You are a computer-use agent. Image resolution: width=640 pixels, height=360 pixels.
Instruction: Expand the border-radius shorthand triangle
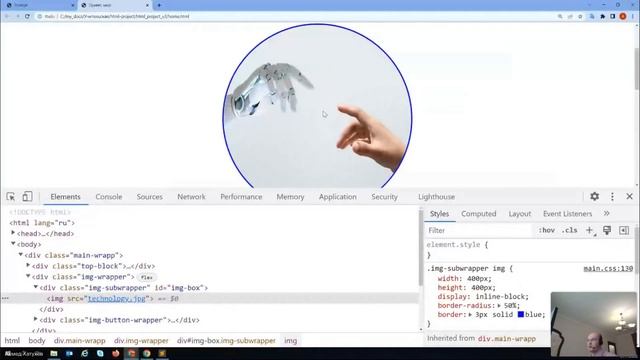(x=499, y=306)
